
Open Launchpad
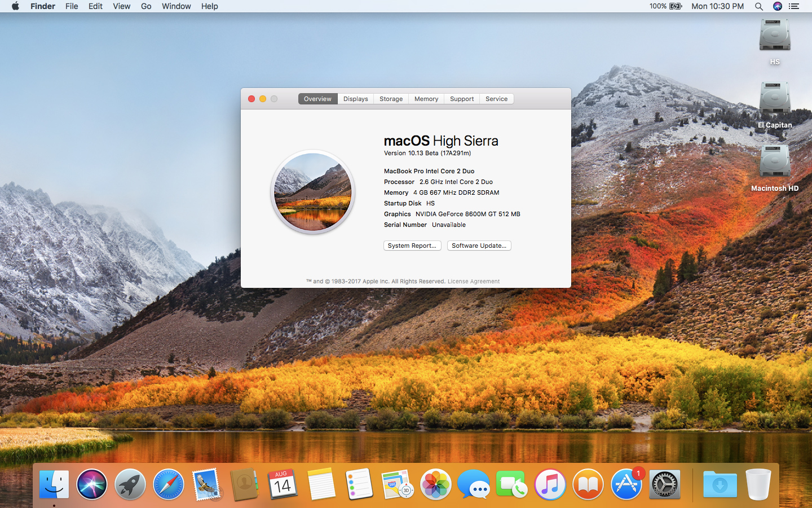click(130, 484)
